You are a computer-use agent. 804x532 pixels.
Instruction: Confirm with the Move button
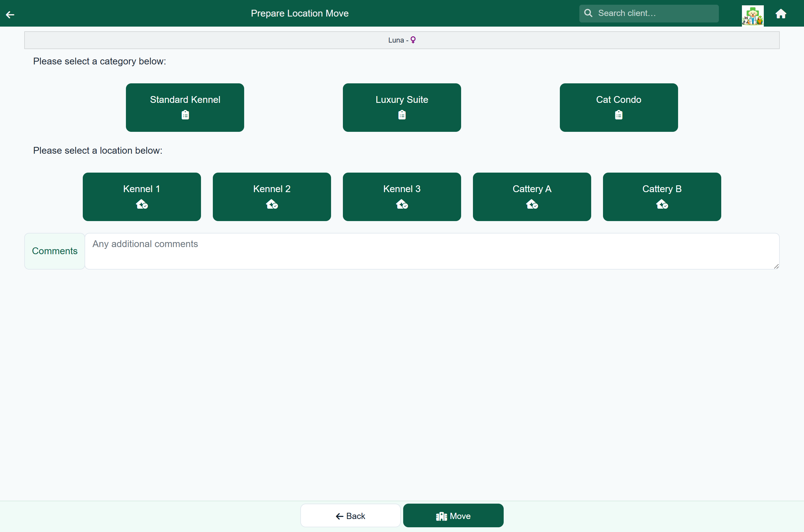point(453,516)
